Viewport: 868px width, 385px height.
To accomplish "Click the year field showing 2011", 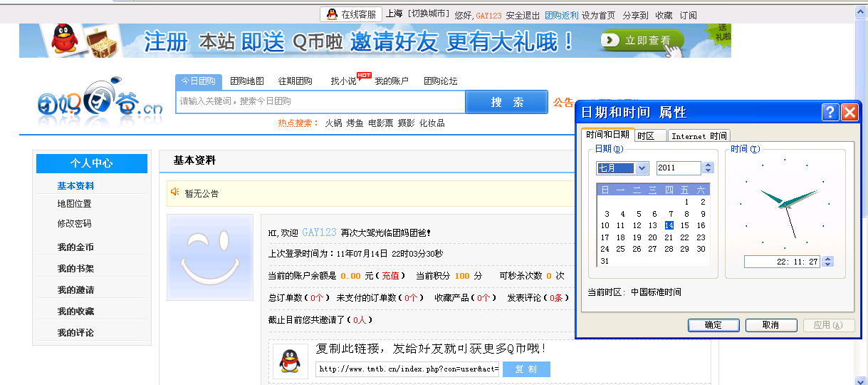I will point(679,168).
